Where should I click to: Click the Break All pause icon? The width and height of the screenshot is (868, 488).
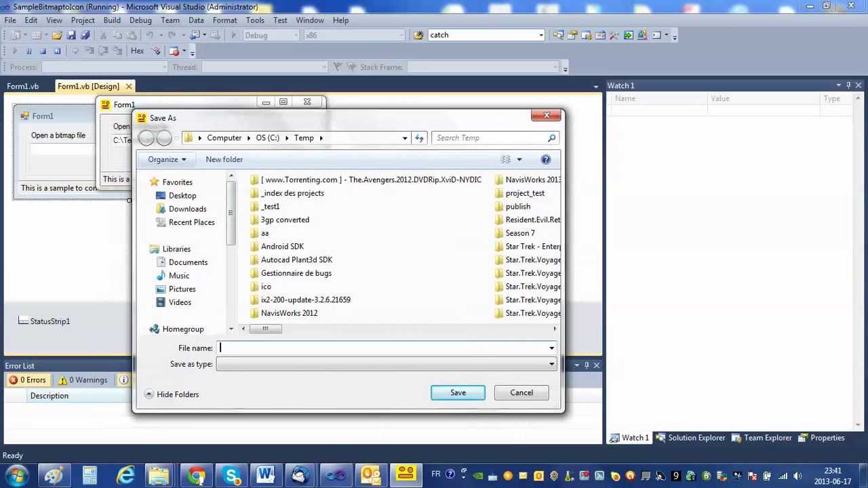coord(29,50)
